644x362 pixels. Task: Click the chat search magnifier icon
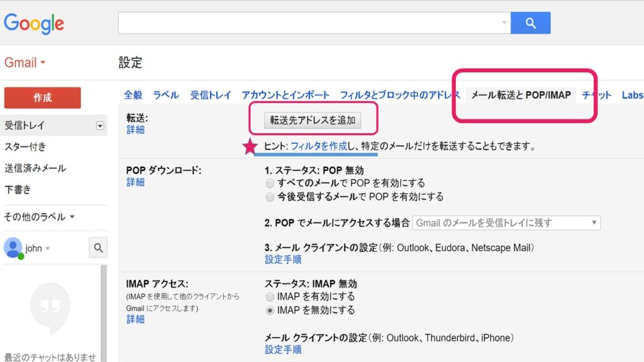click(98, 248)
